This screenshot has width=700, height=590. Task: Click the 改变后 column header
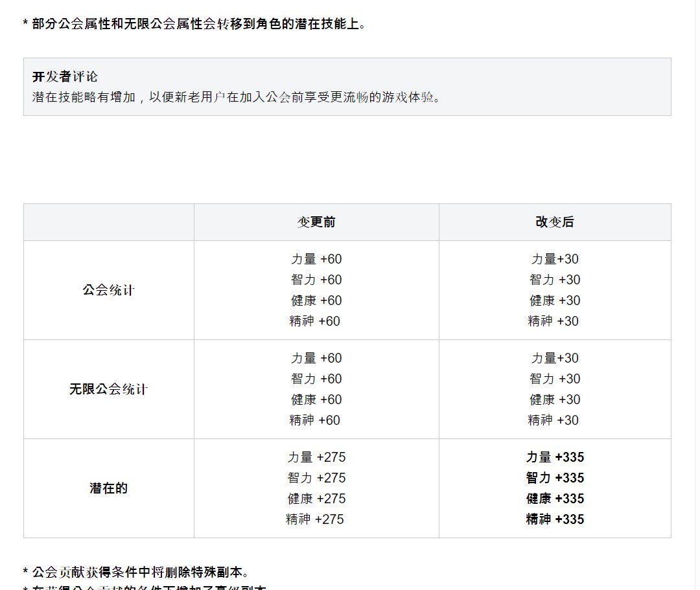(x=554, y=222)
